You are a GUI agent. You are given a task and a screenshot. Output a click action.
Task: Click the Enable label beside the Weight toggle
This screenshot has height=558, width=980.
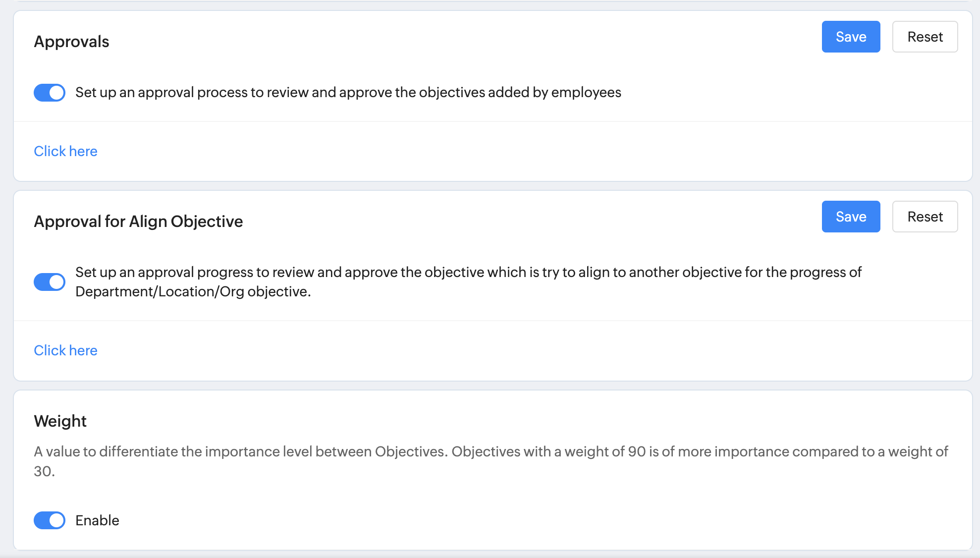[97, 520]
